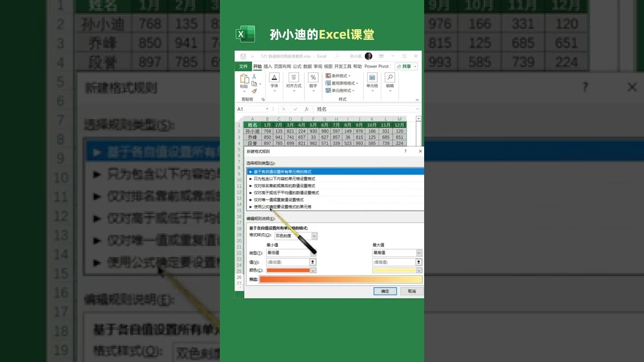Image resolution: width=644 pixels, height=362 pixels.
Task: Switch to the 开发工具 Developer tab
Action: (x=343, y=66)
